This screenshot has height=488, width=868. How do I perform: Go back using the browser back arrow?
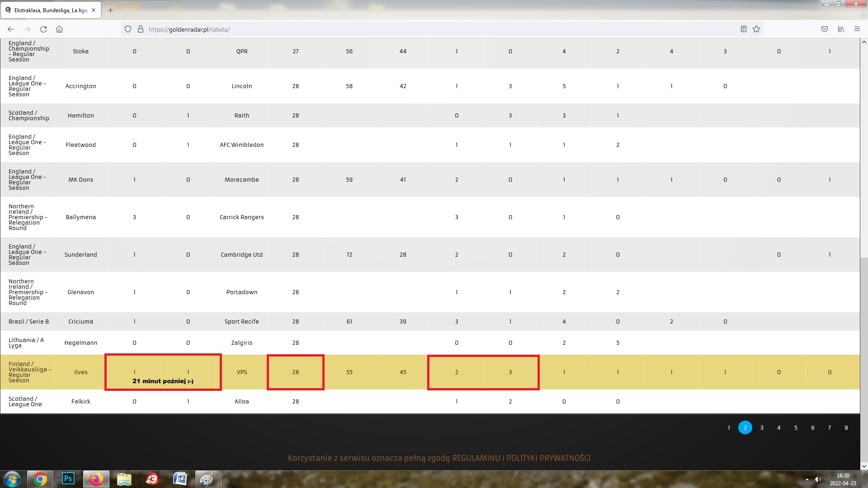click(x=11, y=29)
